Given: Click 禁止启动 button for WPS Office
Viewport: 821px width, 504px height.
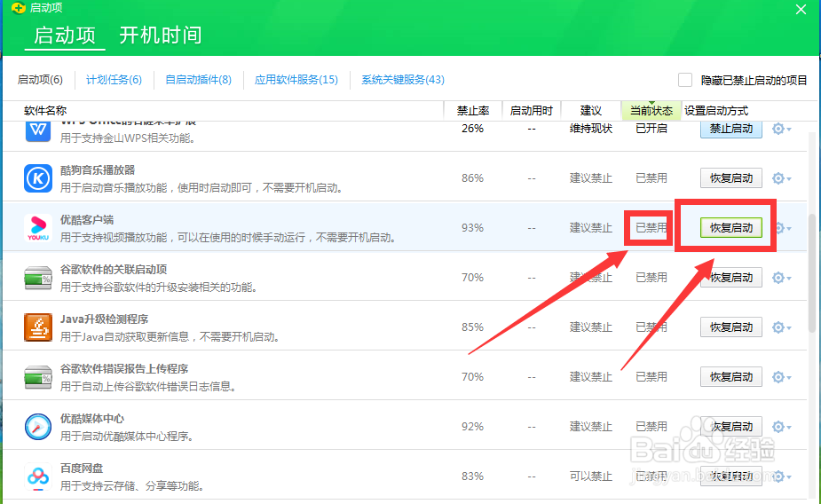Looking at the screenshot, I should [x=731, y=129].
